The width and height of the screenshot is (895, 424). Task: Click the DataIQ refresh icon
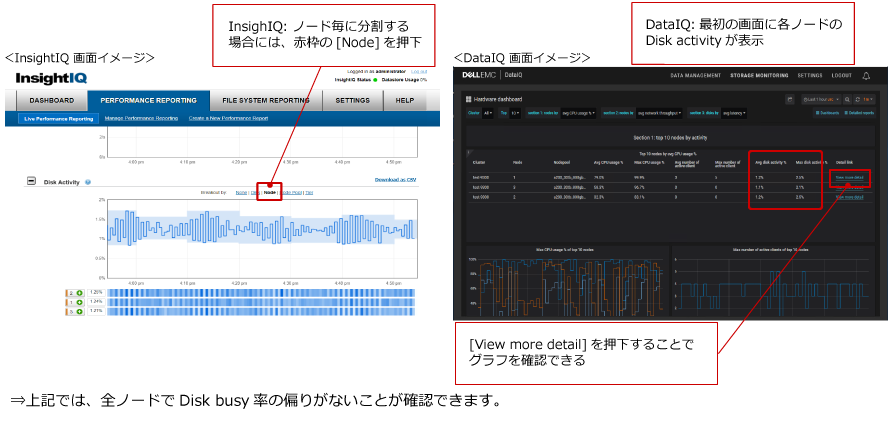pyautogui.click(x=857, y=99)
